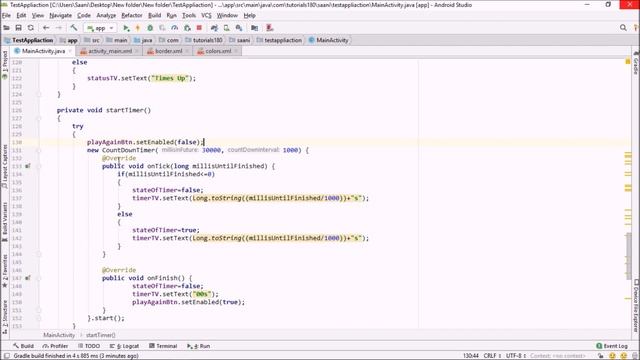The width and height of the screenshot is (640, 360).
Task: Open the Terminal tool window
Action: pyautogui.click(x=163, y=346)
